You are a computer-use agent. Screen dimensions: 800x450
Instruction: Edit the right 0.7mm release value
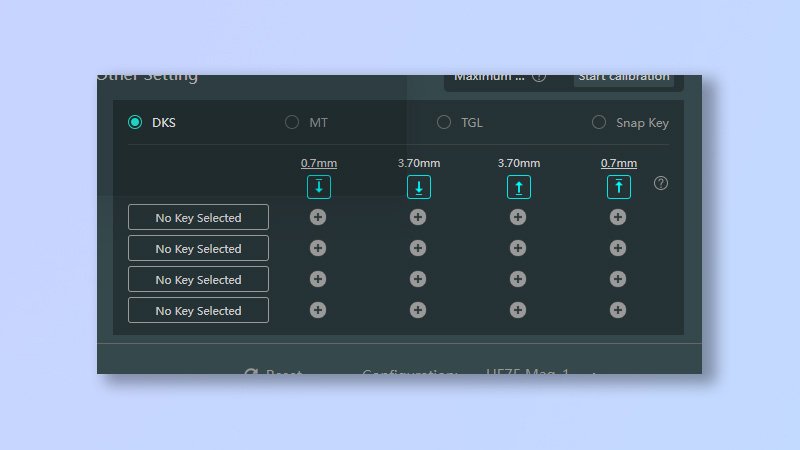619,163
